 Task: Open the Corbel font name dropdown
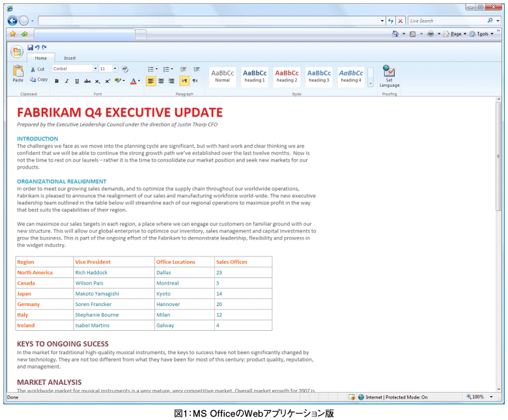pos(95,68)
